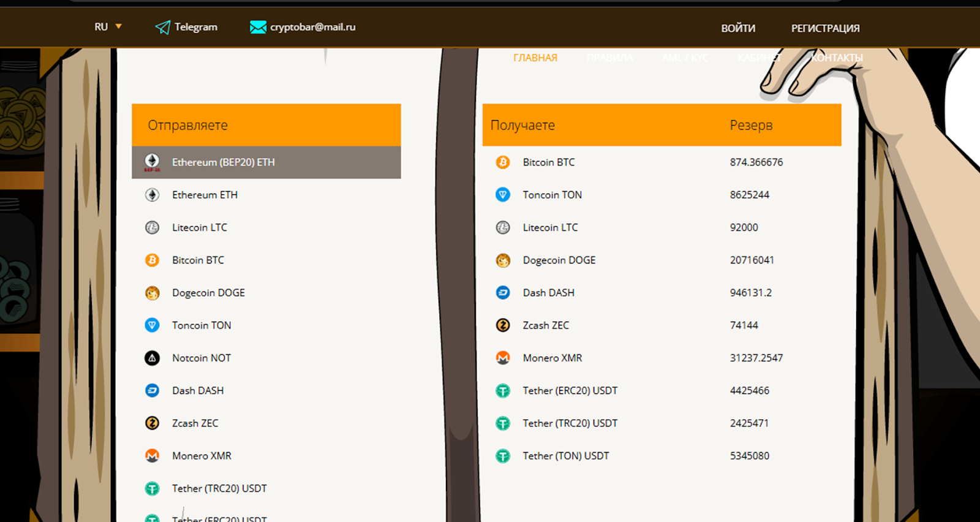
Task: Choose "Dogecoin DOGE" label under Получаете
Action: (559, 260)
